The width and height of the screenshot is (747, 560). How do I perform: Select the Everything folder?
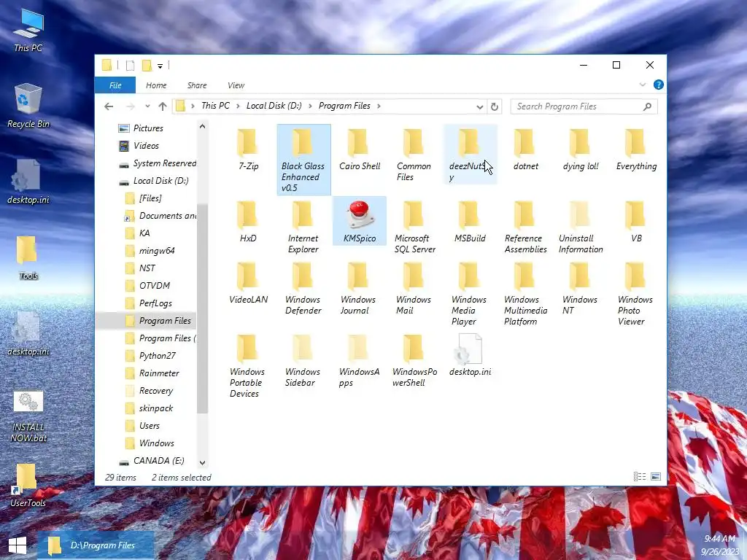(636, 149)
